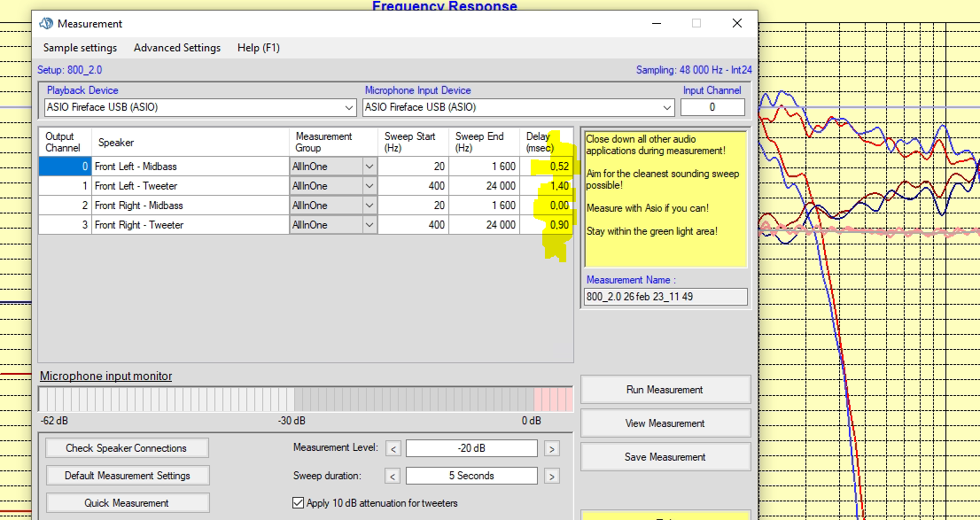This screenshot has height=520, width=980.
Task: Click the Measurement Name text field
Action: (665, 297)
